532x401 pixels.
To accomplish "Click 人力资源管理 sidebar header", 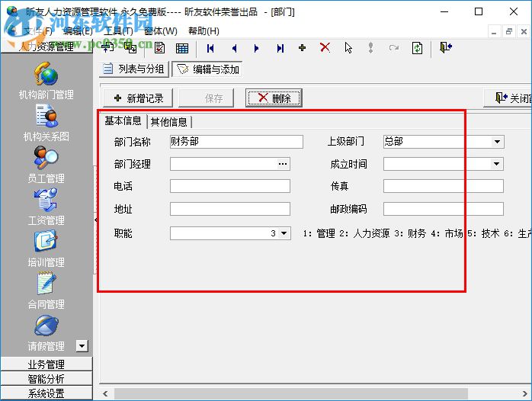I will click(46, 47).
